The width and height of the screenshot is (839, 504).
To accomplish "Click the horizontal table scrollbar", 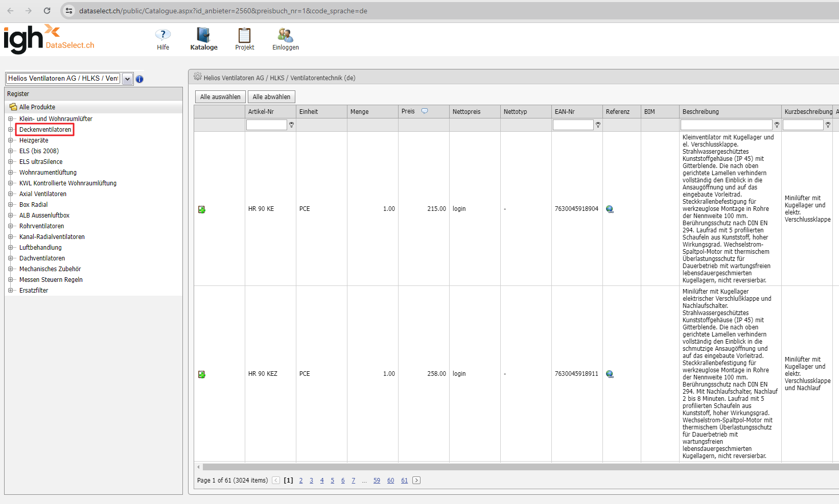I will (521, 467).
